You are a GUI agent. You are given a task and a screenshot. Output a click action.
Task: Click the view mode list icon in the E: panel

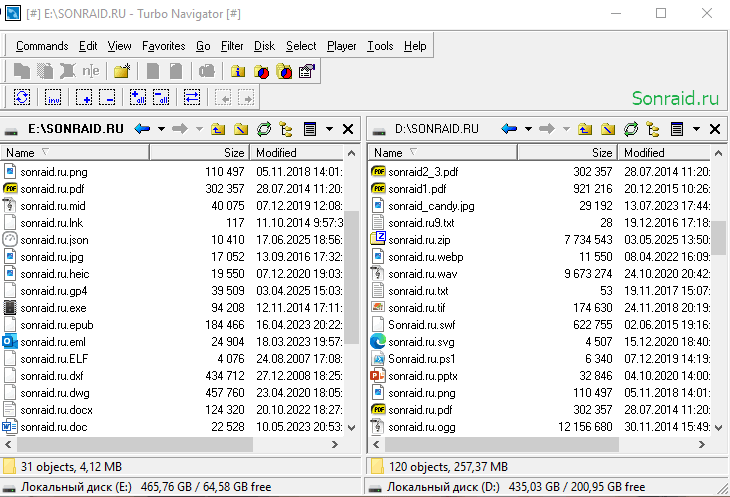pos(310,129)
